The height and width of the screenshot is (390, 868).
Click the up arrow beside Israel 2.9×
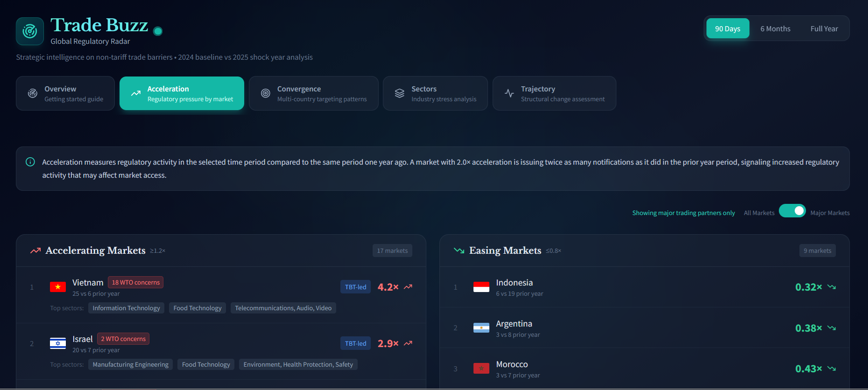point(408,343)
